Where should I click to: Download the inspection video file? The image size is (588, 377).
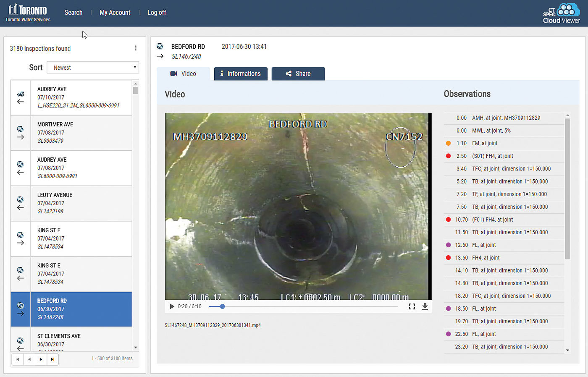[x=425, y=306]
